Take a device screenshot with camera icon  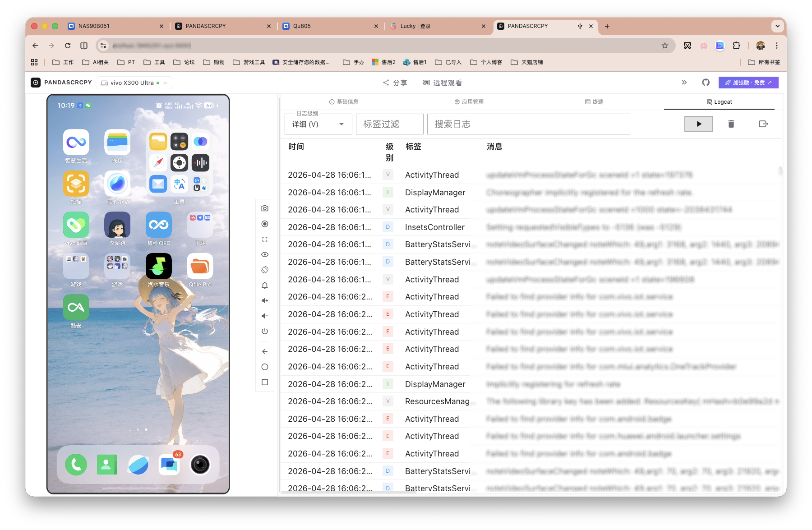tap(265, 208)
